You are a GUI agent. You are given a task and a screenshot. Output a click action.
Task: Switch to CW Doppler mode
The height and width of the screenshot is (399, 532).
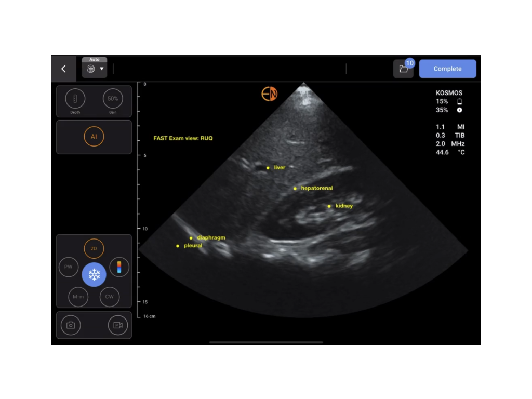coord(109,297)
